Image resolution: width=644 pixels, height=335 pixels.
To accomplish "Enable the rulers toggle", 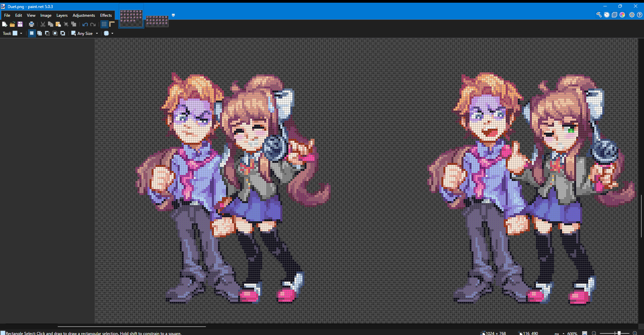I will click(112, 24).
